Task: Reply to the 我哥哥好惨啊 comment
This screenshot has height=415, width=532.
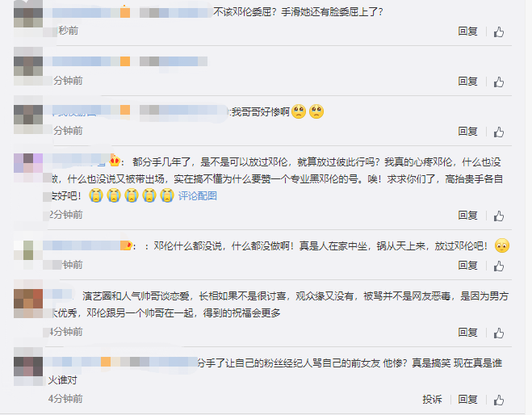Action: (x=467, y=132)
